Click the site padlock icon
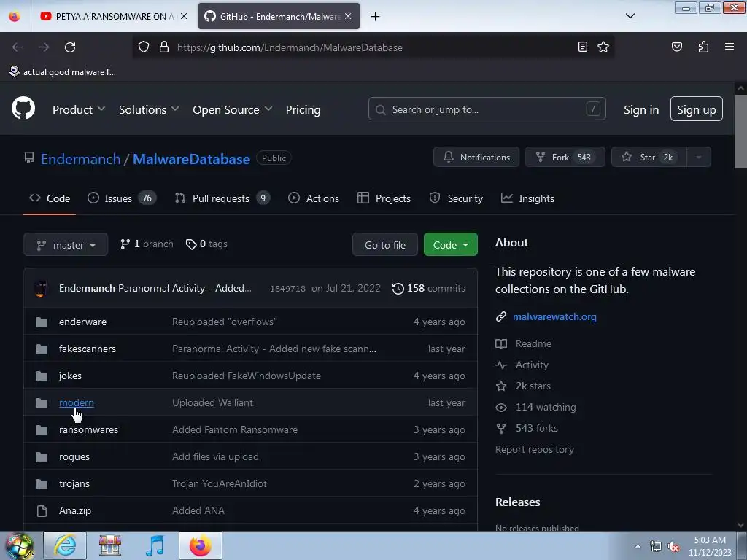Viewport: 747px width, 560px height. (164, 47)
